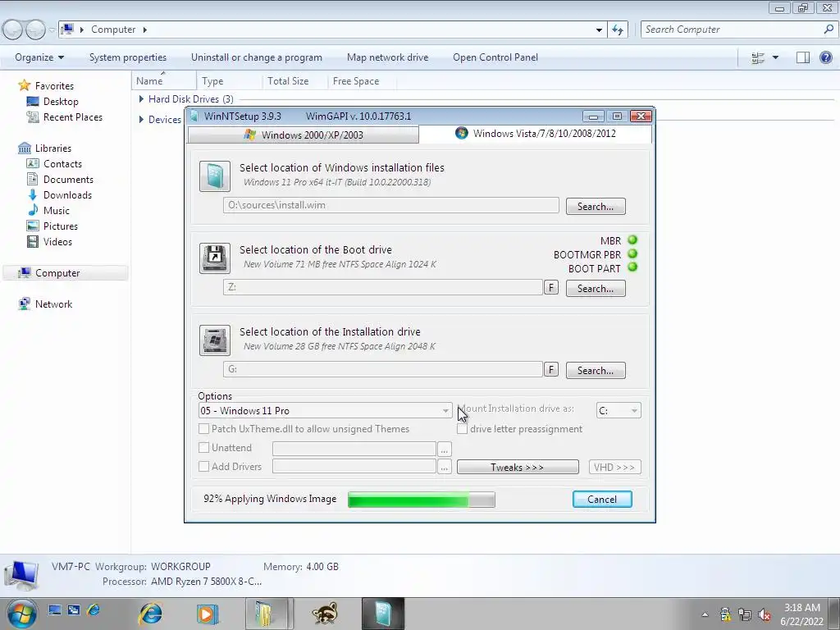Click the Unattend file path field

tap(354, 449)
